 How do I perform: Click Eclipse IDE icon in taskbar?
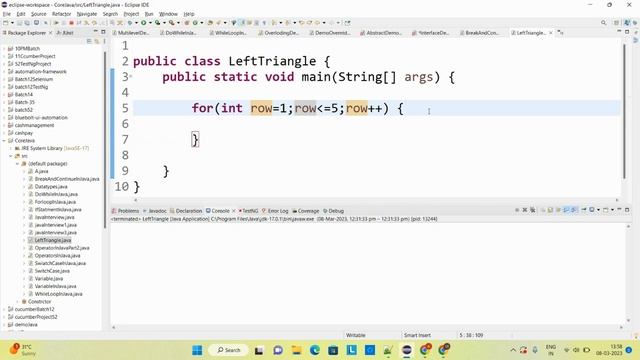click(407, 350)
